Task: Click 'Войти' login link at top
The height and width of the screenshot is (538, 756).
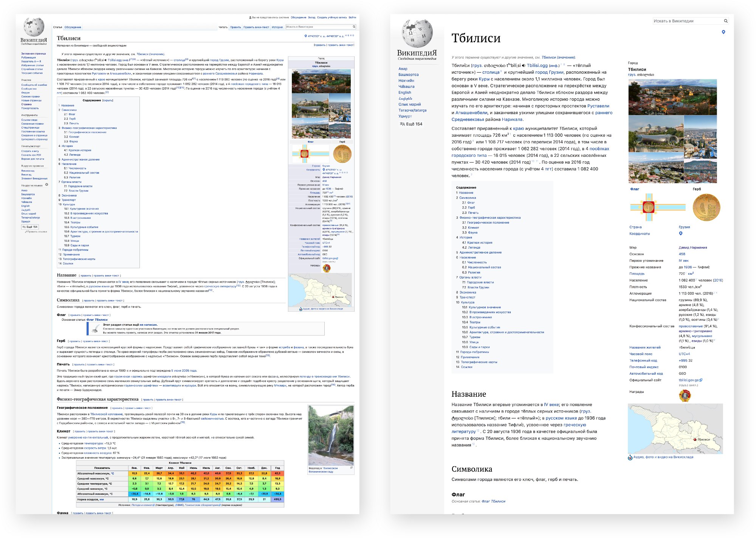Action: [x=352, y=17]
